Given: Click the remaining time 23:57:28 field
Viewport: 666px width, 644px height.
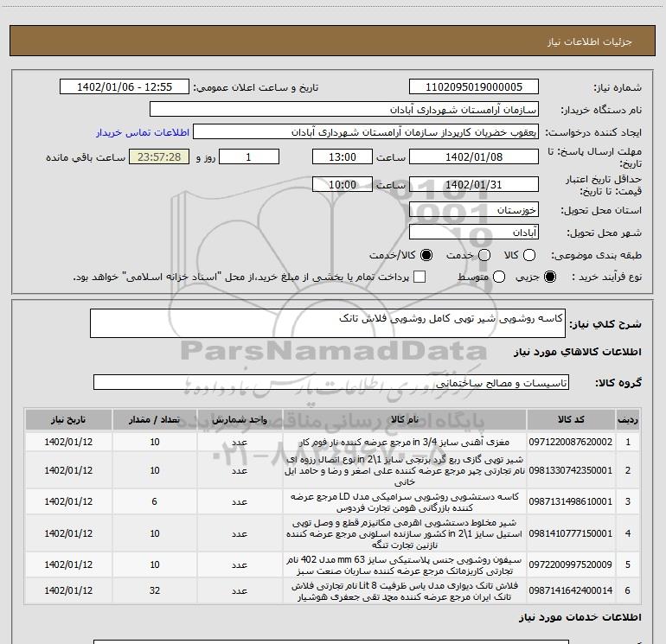Looking at the screenshot, I should click(x=159, y=156).
